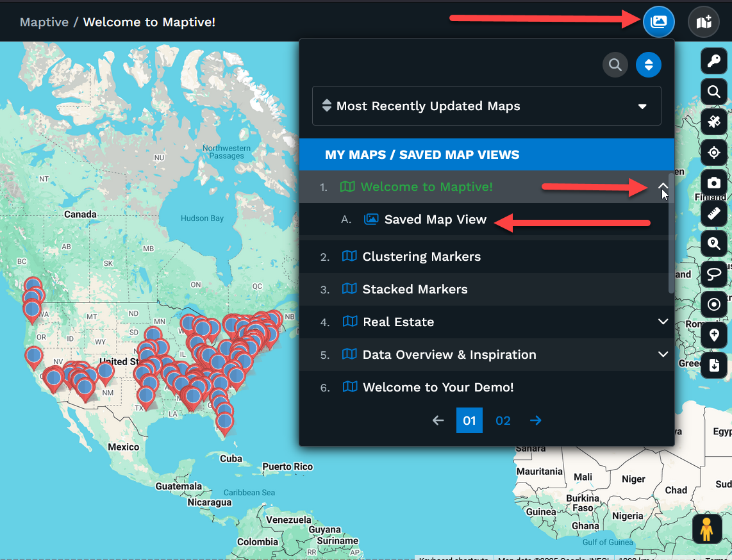
Task: Click the Mexico country label on map
Action: (123, 447)
